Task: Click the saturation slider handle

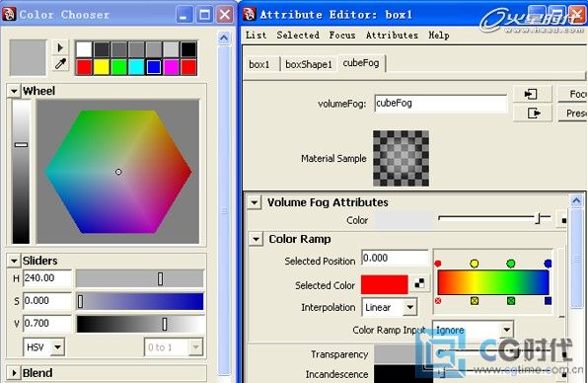Action: click(x=80, y=301)
